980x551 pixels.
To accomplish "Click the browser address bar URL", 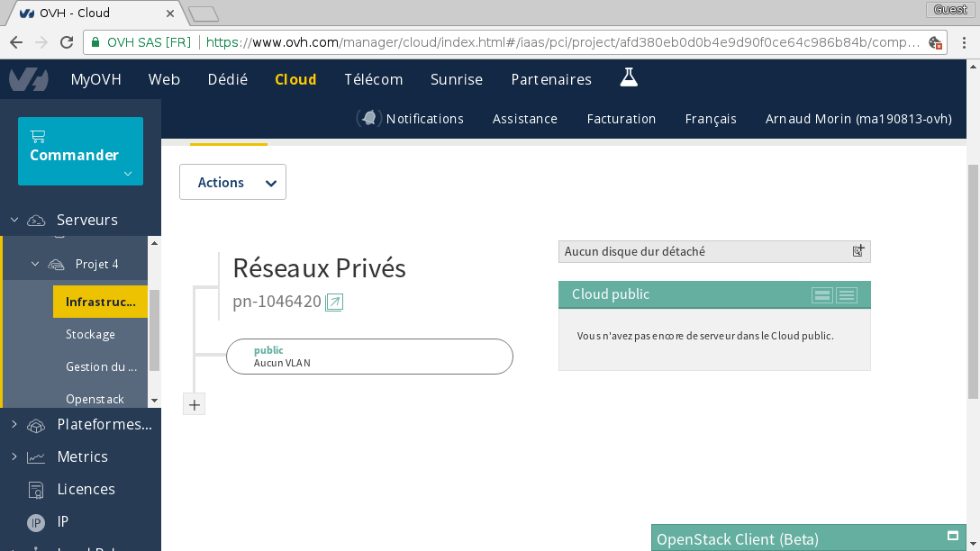I will (562, 42).
